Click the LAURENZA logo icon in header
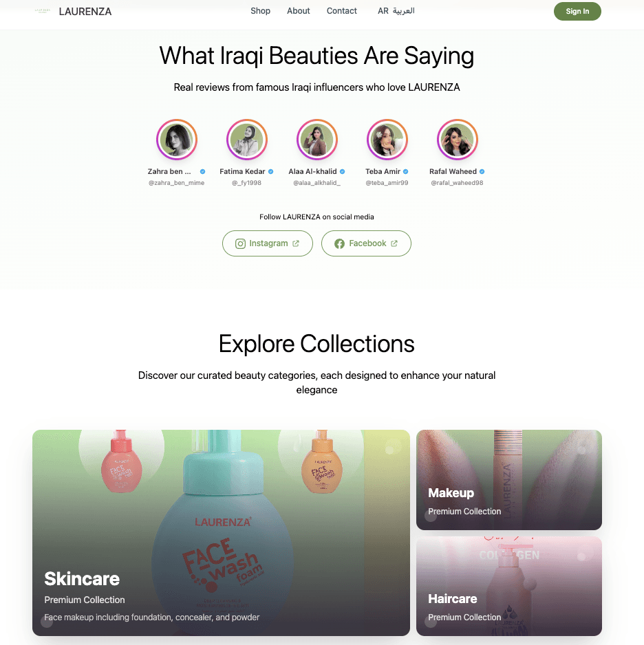 [43, 11]
